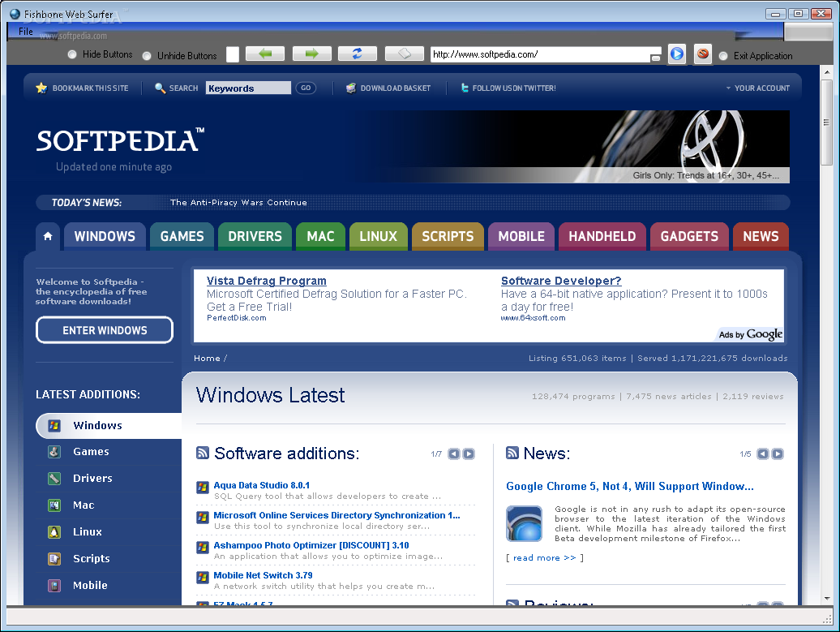Image resolution: width=840 pixels, height=632 pixels.
Task: Open the GAMES category tab
Action: (182, 236)
